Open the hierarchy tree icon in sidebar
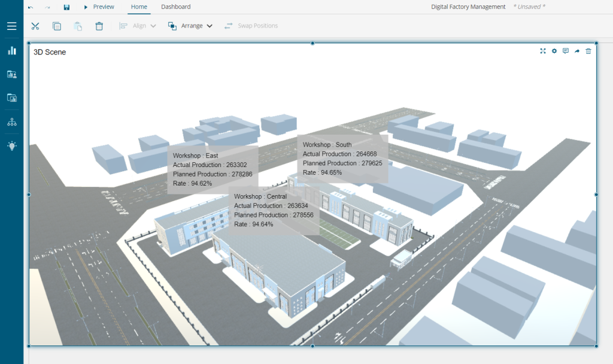Image resolution: width=613 pixels, height=364 pixels. coord(11,122)
